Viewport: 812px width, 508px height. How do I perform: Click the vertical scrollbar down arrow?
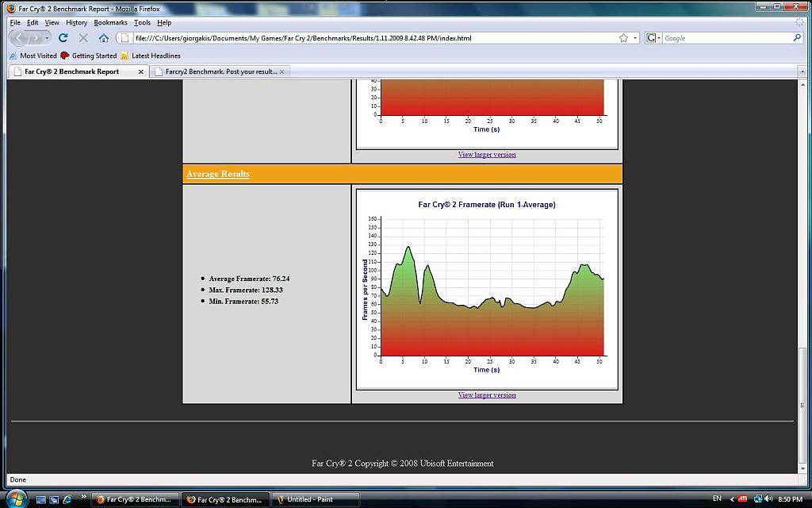point(803,468)
